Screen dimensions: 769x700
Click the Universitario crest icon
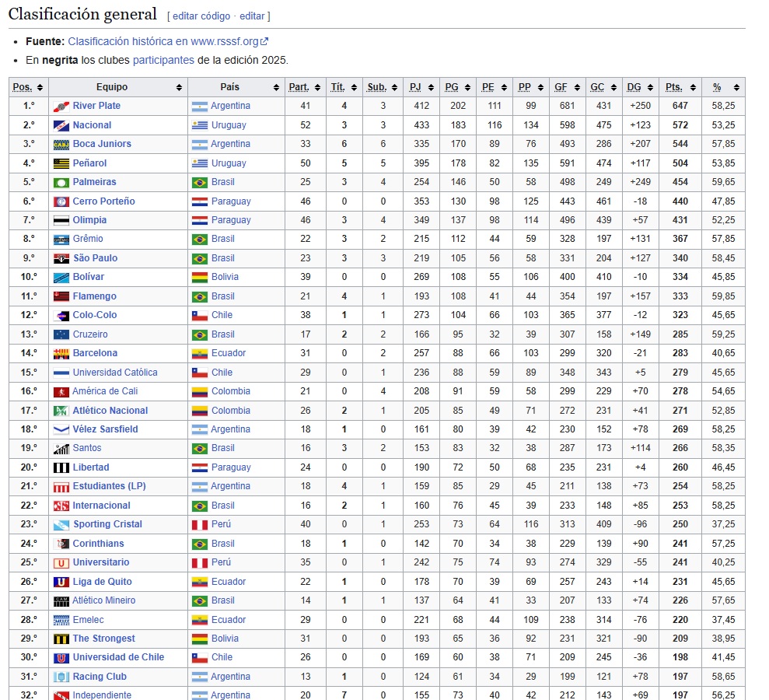61,563
